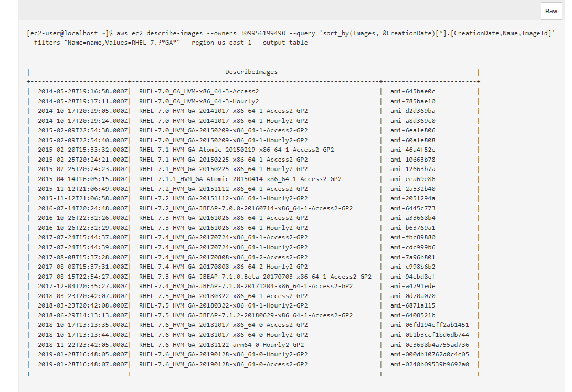Viewport: 572px width, 392px height.
Task: Select AMI ID ami-46a4f52e
Action: click(x=412, y=150)
